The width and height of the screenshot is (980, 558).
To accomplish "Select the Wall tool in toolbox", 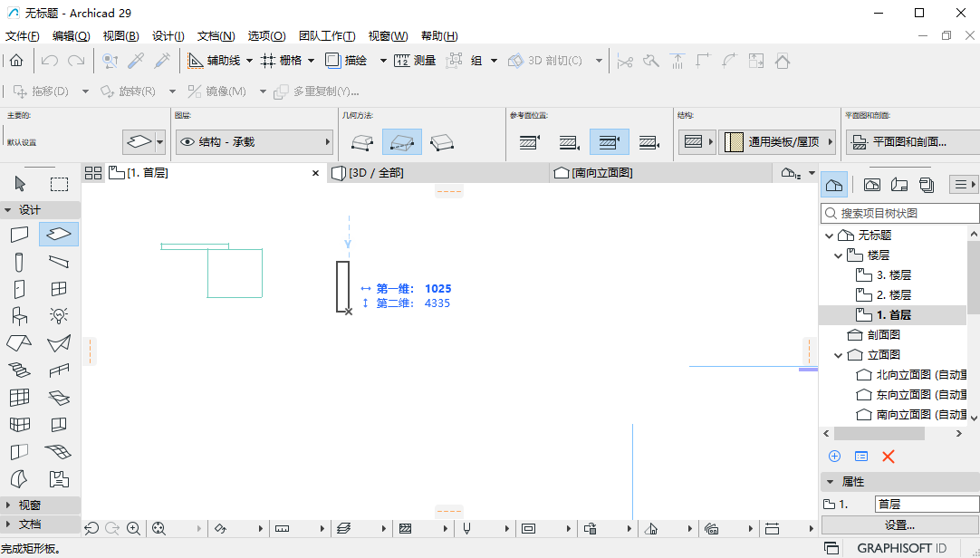I will [20, 235].
